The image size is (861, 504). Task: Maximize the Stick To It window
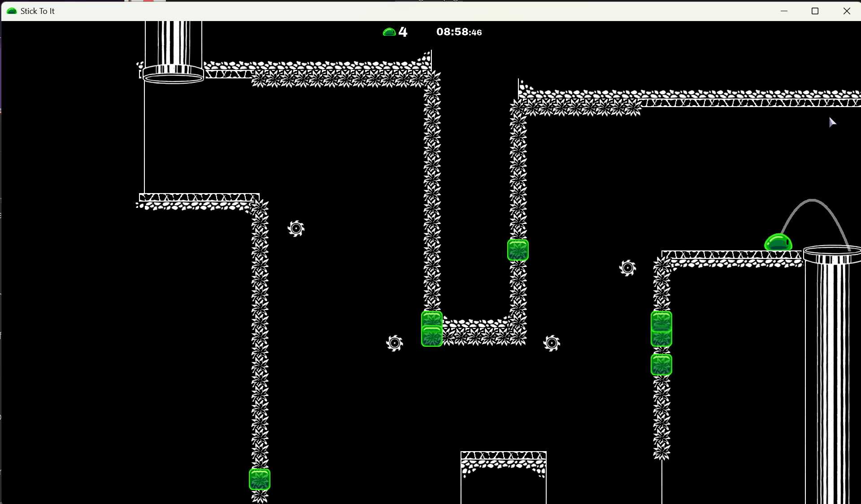click(x=815, y=11)
